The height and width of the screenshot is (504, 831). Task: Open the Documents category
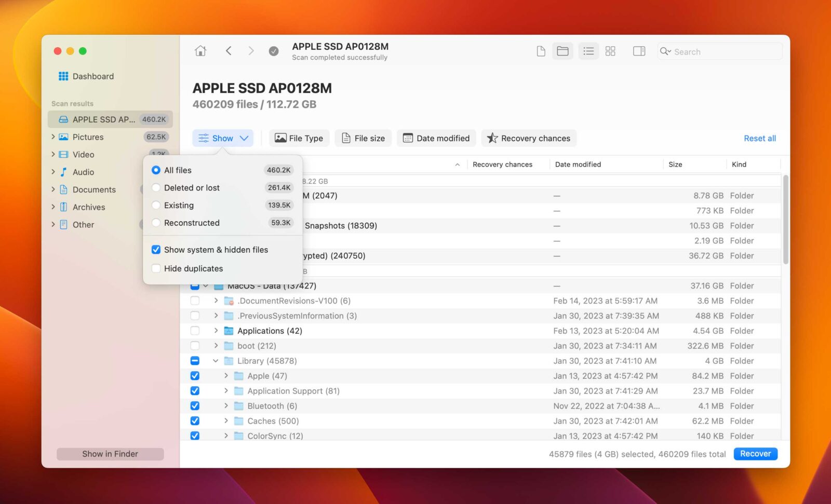pyautogui.click(x=94, y=190)
